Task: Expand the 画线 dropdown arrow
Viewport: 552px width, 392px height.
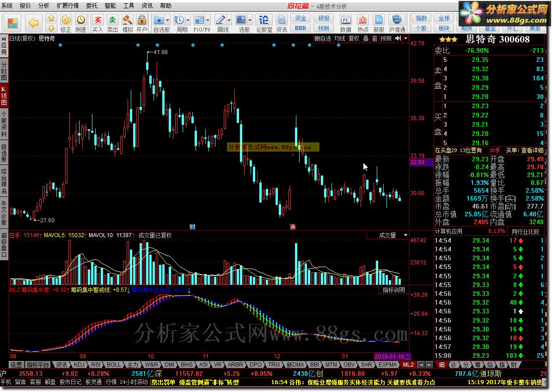Action: (229, 20)
